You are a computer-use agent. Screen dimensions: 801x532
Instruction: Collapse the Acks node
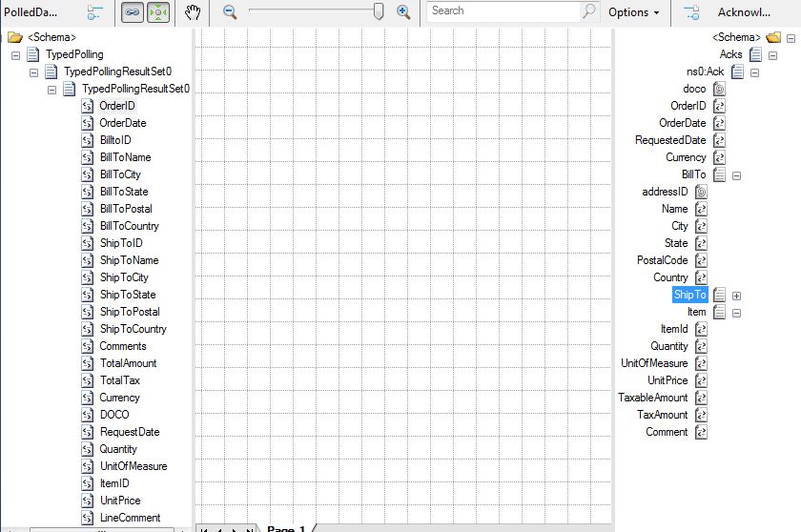pyautogui.click(x=773, y=55)
